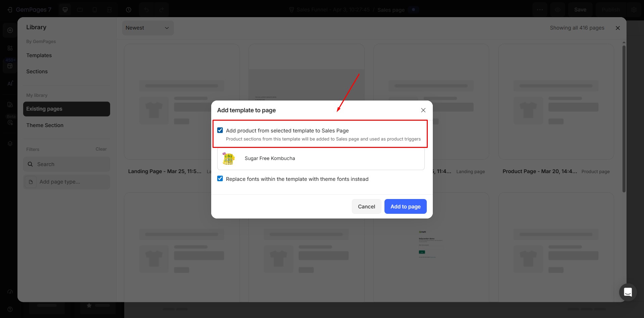Select desktop view device icon
This screenshot has height=318, width=644.
tap(65, 10)
